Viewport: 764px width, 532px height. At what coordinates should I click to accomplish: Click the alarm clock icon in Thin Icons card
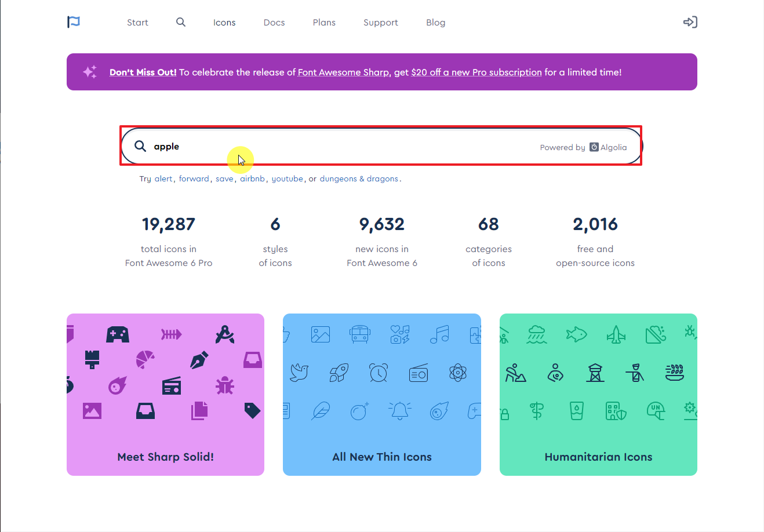pos(379,373)
